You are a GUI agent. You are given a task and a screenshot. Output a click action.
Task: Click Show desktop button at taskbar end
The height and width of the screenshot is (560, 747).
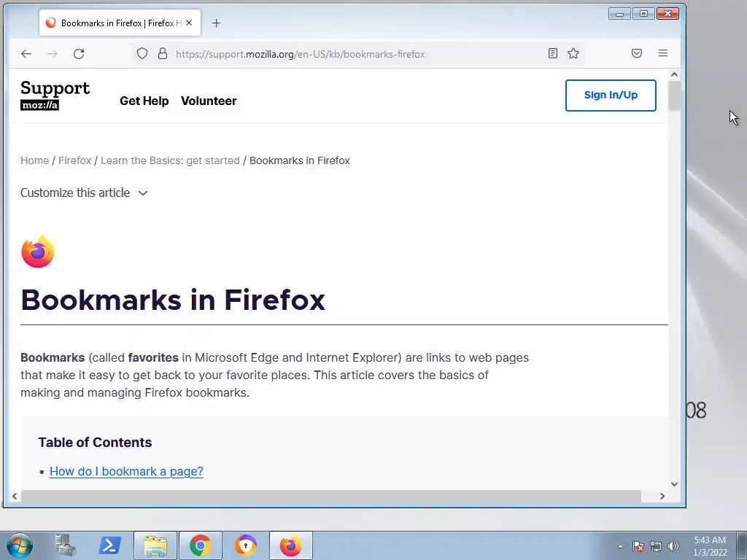(x=742, y=545)
